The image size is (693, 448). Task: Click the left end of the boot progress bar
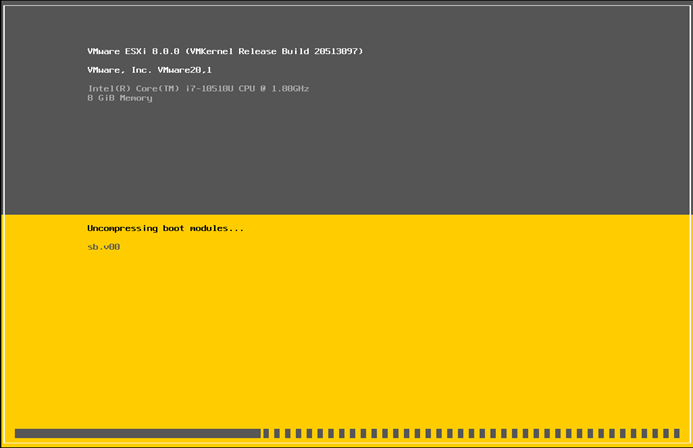[18, 433]
